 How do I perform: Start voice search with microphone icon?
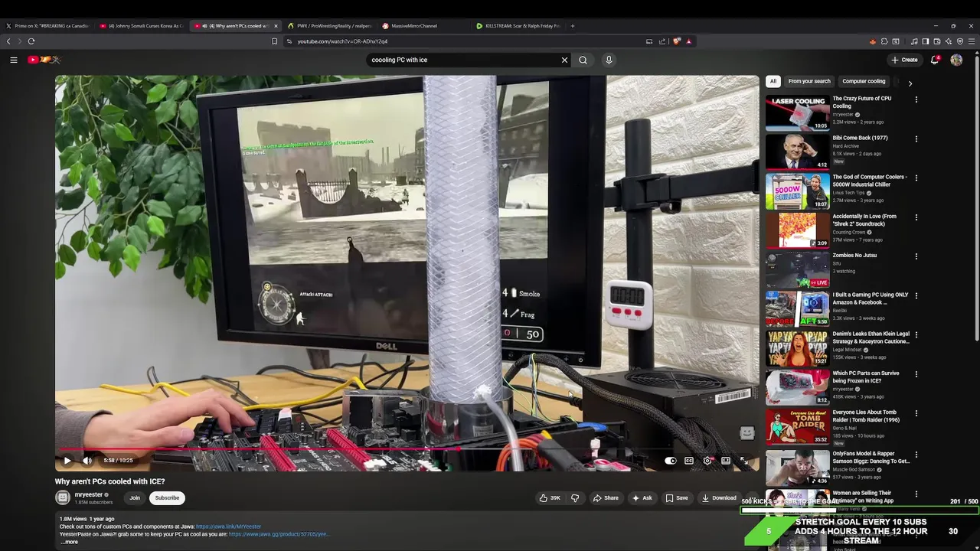609,60
